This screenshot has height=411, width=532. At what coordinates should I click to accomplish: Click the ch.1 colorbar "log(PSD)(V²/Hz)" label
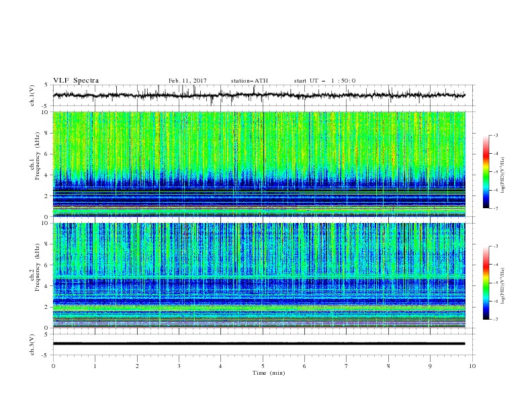point(502,175)
